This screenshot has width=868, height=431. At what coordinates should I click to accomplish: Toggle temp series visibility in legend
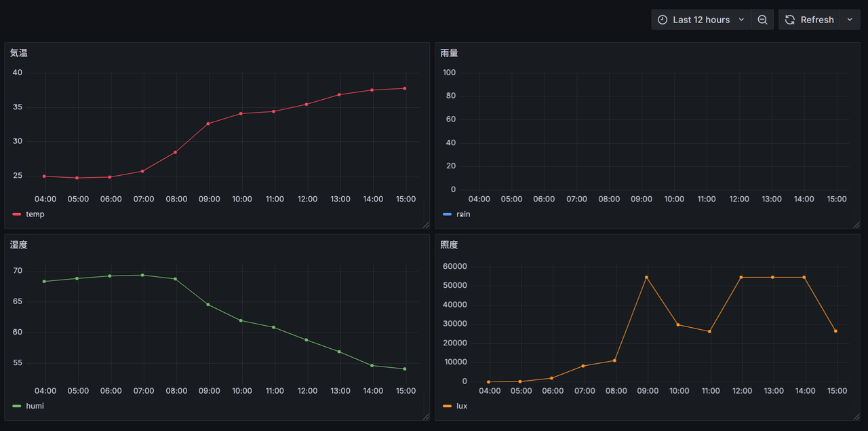pos(35,214)
